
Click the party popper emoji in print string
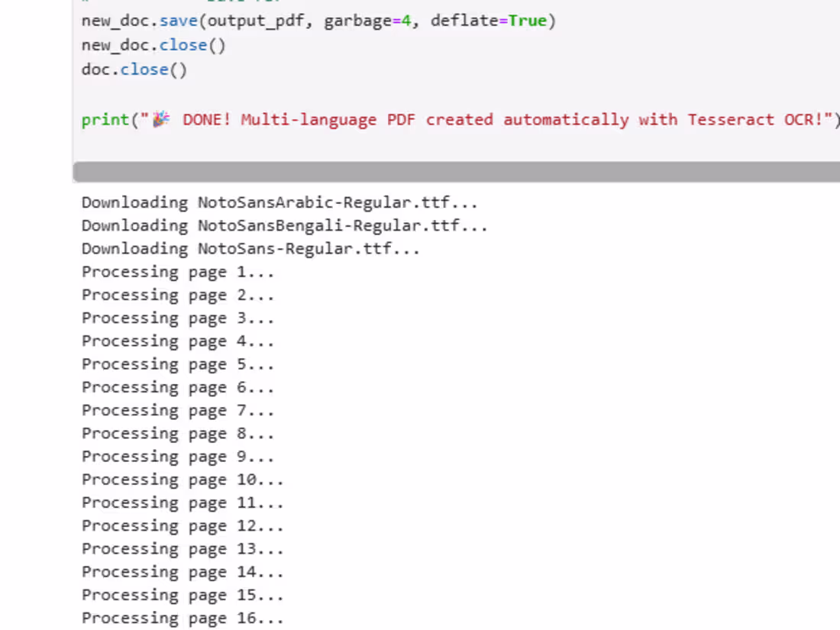[161, 119]
